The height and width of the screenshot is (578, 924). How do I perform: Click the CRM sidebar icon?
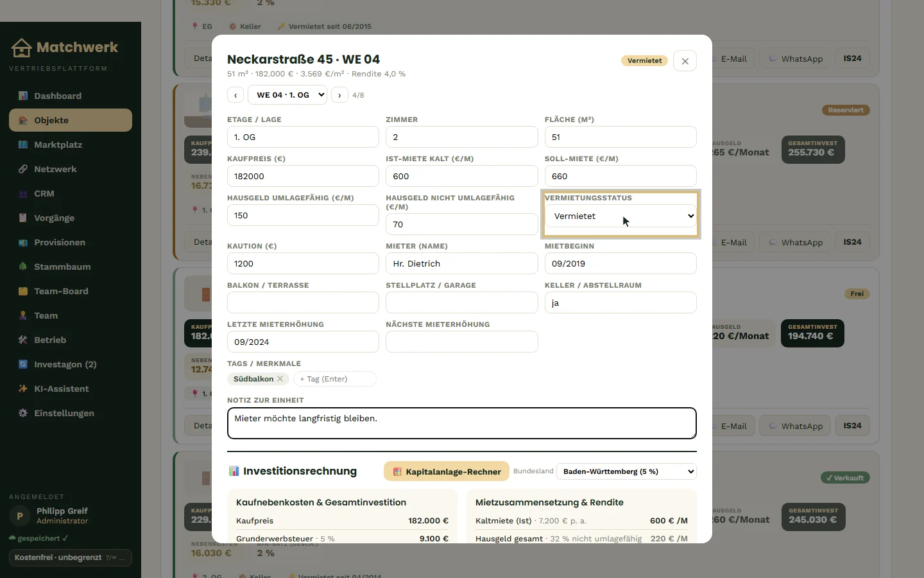coord(23,193)
